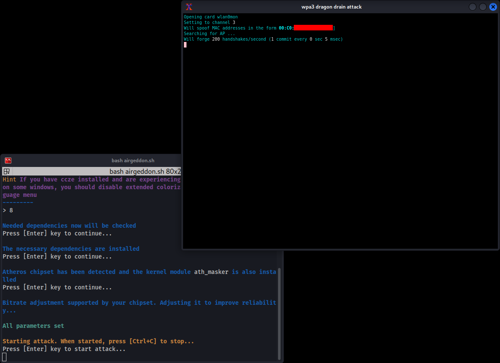500x363 pixels.
Task: Open the terminator grid layout icon
Action: pyautogui.click(x=7, y=171)
